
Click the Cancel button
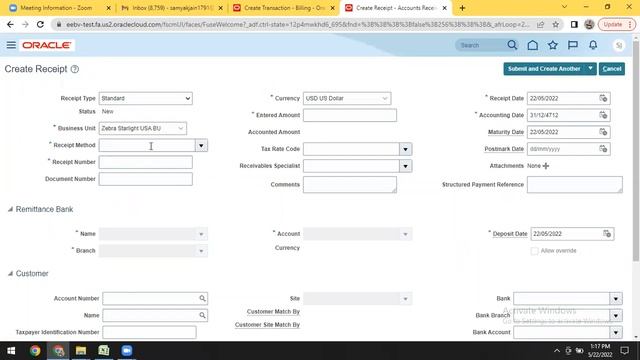tap(612, 69)
